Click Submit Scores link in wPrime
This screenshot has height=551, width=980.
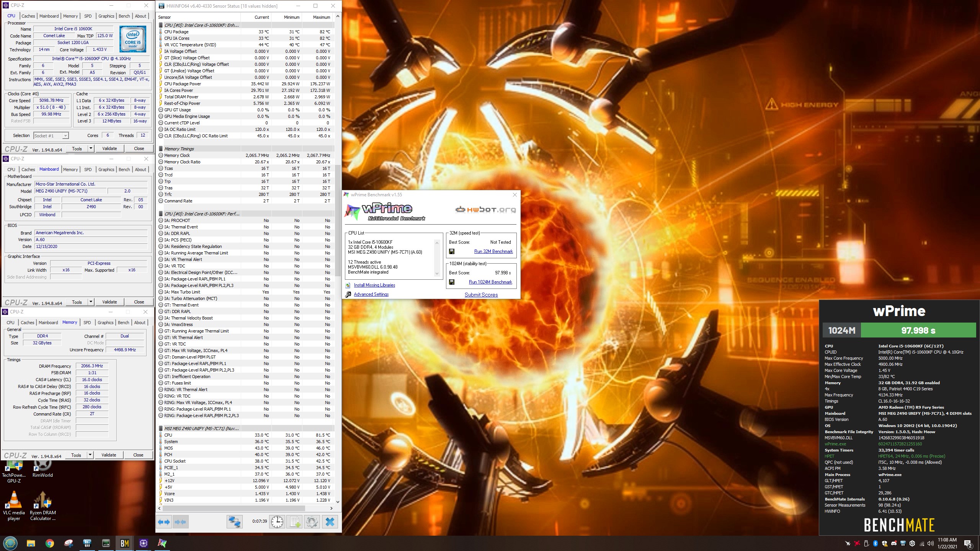[x=481, y=295]
